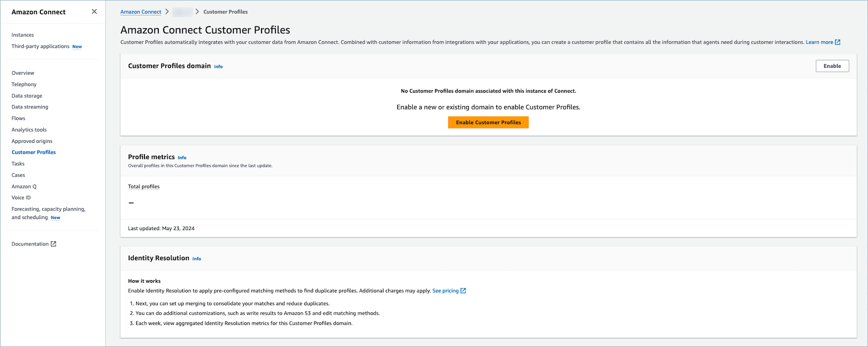Go to Approved origins page
The width and height of the screenshot is (868, 347).
click(32, 141)
